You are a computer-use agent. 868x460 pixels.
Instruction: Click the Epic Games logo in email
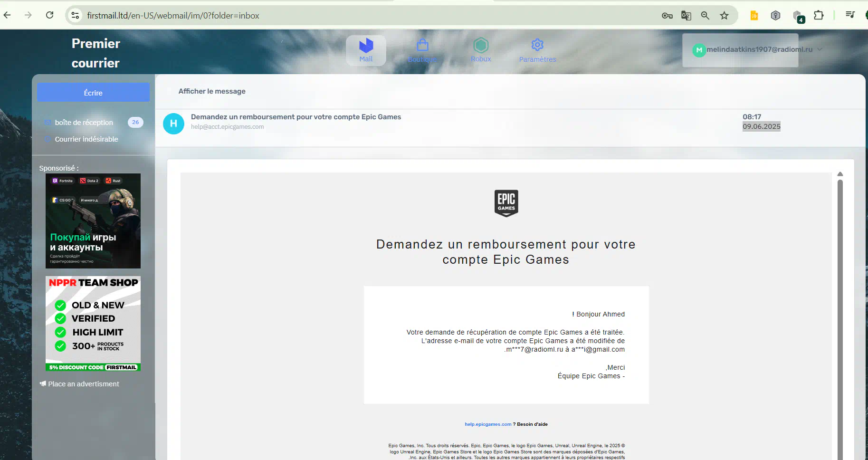506,203
